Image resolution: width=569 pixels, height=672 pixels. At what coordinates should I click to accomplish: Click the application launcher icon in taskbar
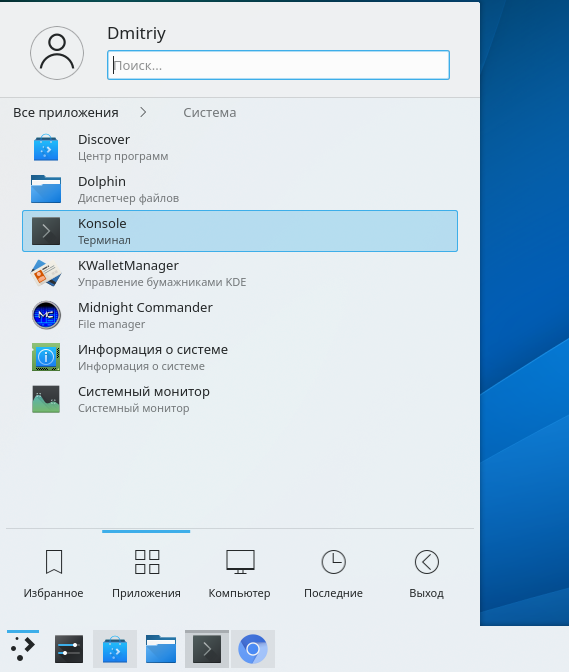point(23,649)
